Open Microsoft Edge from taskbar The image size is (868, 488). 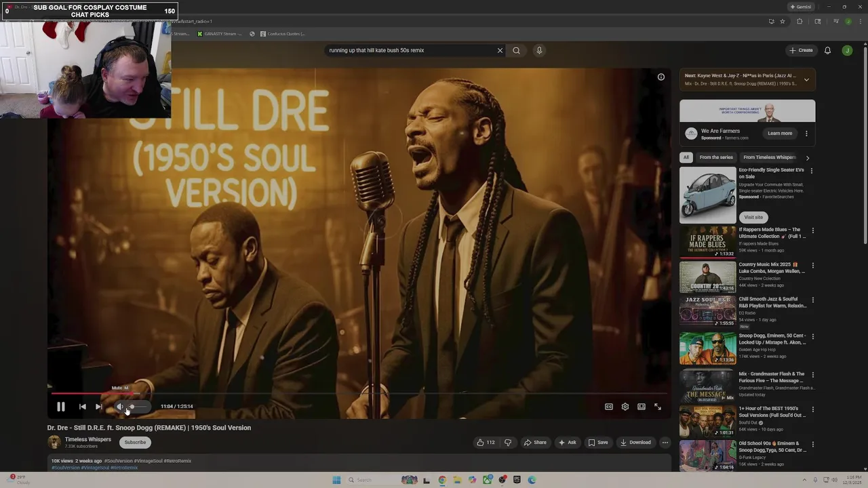[x=532, y=480]
